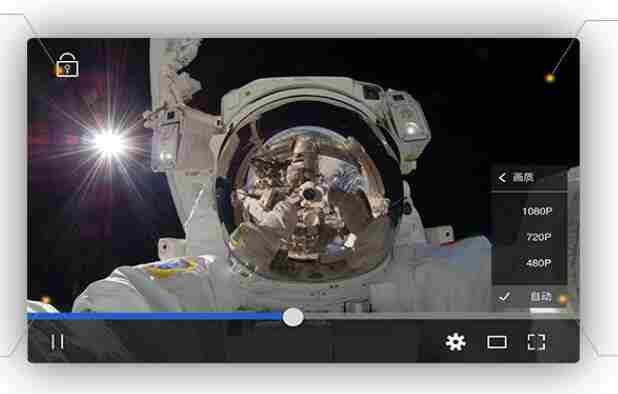This screenshot has width=618, height=394.
Task: Click the round progress slider handle
Action: (293, 317)
